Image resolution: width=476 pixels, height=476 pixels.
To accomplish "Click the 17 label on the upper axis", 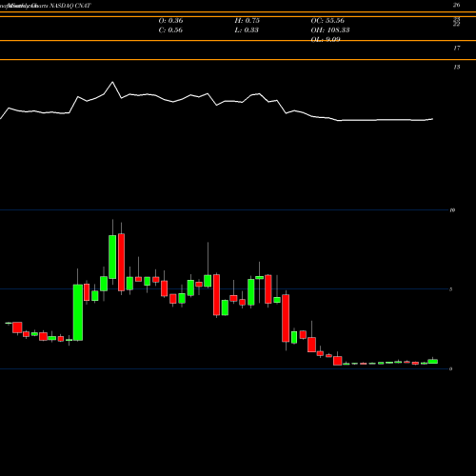I will [x=457, y=49].
